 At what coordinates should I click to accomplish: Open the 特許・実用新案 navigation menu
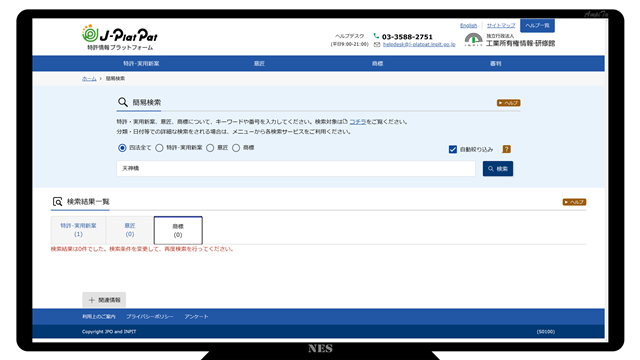pos(141,64)
